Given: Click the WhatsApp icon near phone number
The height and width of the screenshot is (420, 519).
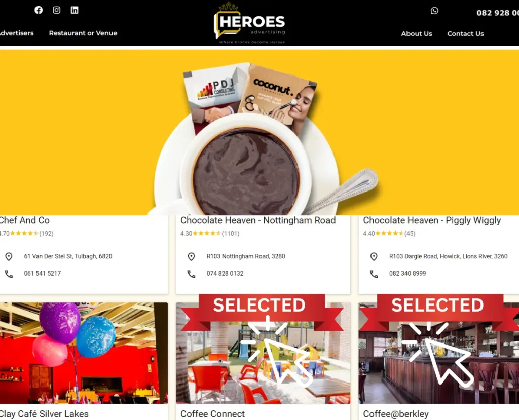Looking at the screenshot, I should pos(434,11).
